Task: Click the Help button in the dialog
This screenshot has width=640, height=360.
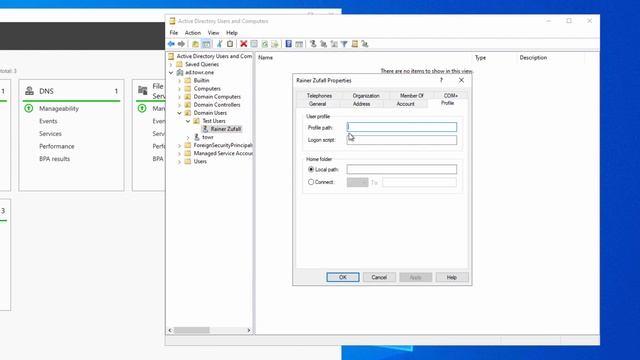Action: [x=452, y=277]
